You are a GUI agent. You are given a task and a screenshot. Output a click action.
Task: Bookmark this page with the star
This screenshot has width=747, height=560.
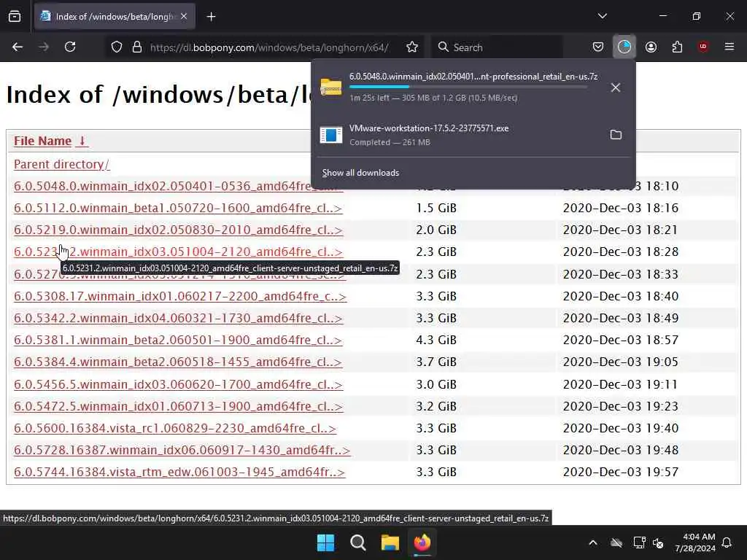(412, 47)
